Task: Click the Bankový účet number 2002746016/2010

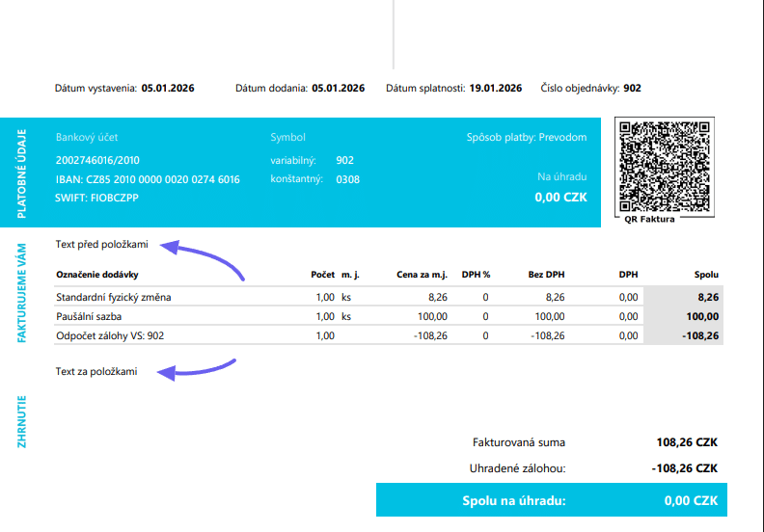Action: pos(97,160)
